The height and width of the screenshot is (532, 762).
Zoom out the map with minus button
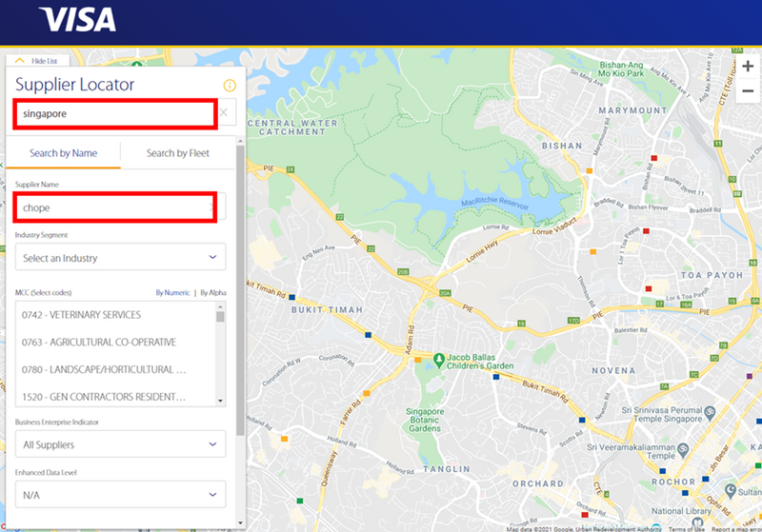coord(748,90)
